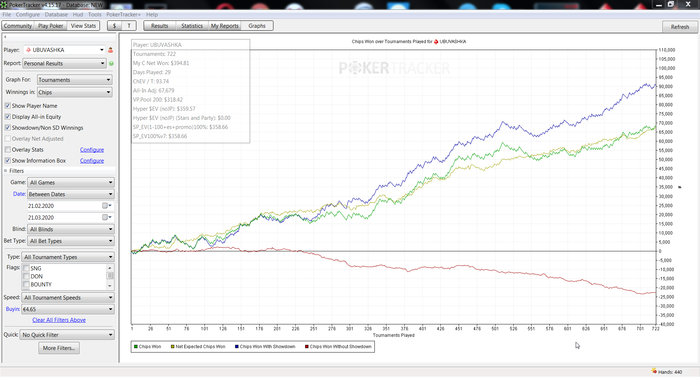700x377 pixels.
Task: Click Clear All Filters Above link
Action: [x=59, y=320]
